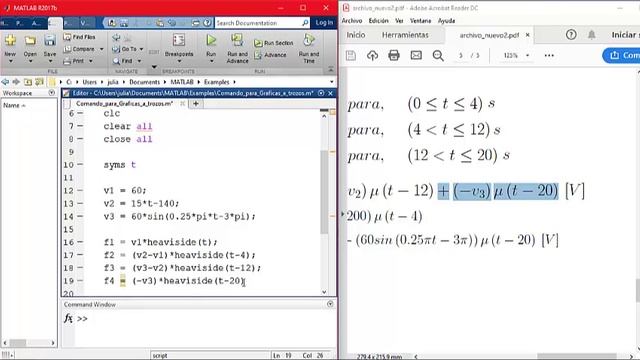Click the Iniciar sesión text in Acrobat

pyautogui.click(x=625, y=35)
